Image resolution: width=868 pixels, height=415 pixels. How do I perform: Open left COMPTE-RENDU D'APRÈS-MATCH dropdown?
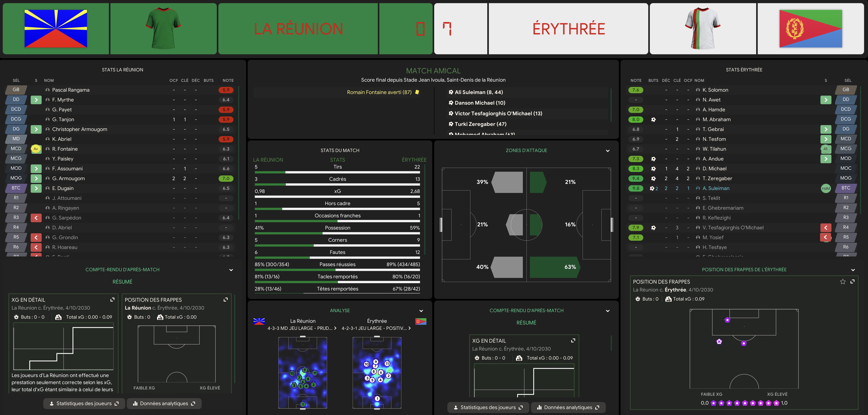click(x=231, y=270)
